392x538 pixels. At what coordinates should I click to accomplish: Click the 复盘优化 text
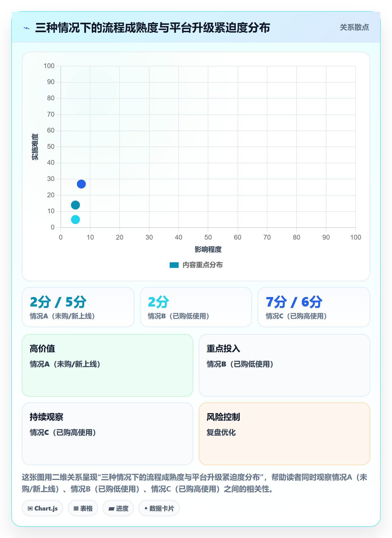(221, 432)
